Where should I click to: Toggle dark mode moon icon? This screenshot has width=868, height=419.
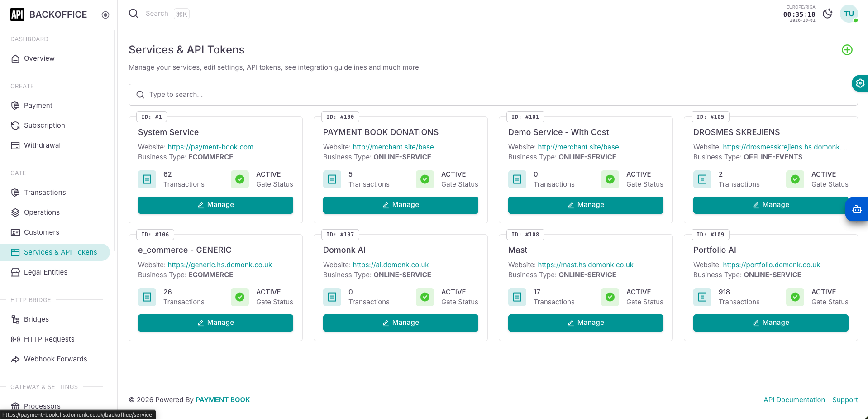pyautogui.click(x=827, y=14)
